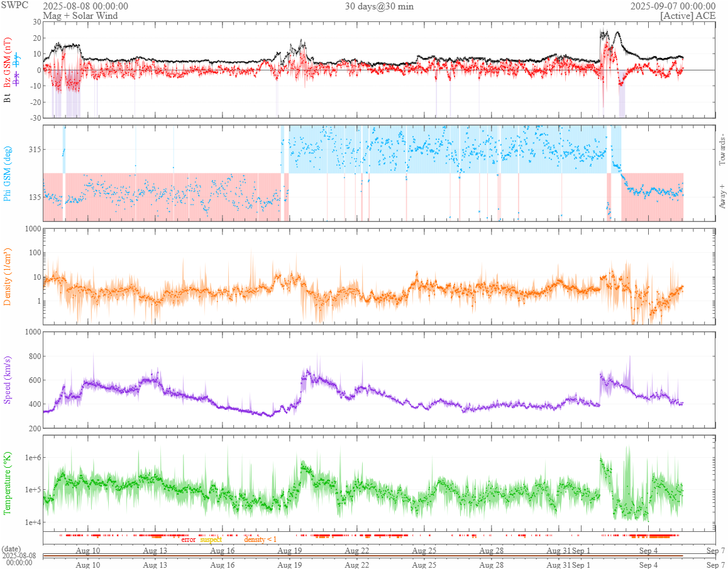
Task: Click the red 'error' legend label
Action: (189, 539)
